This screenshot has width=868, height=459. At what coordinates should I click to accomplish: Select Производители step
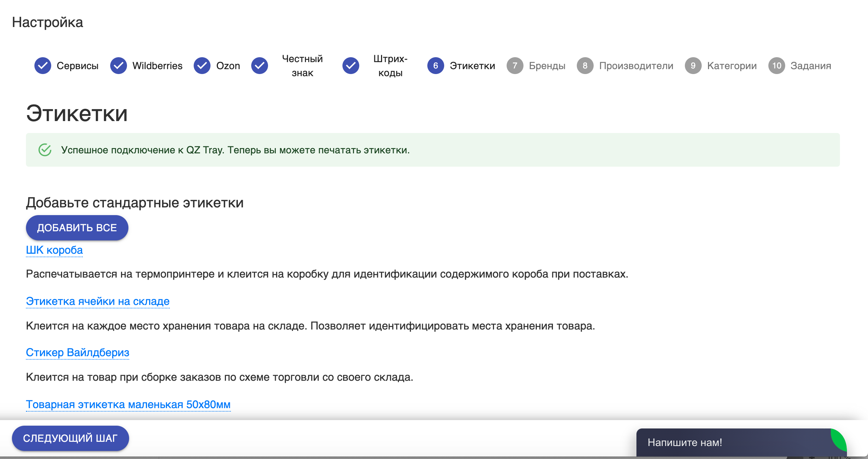[x=626, y=66]
